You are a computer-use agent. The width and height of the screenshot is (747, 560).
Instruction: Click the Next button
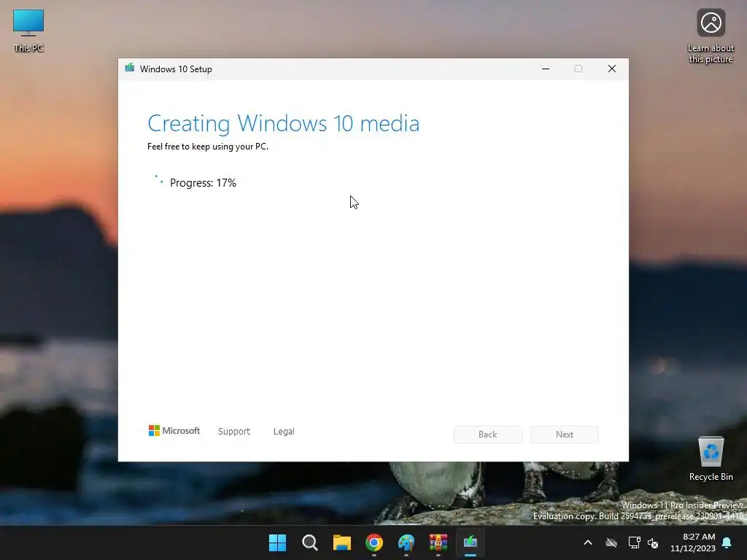[x=565, y=435]
